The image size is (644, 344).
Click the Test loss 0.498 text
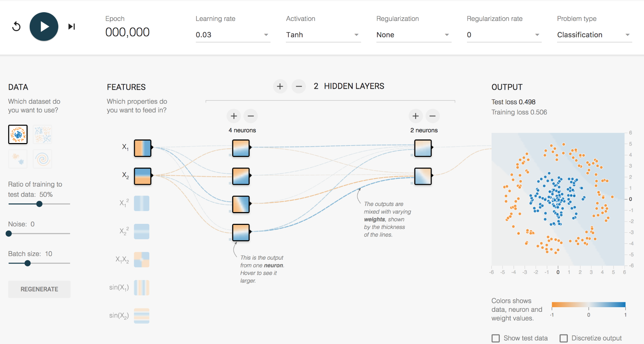(513, 102)
